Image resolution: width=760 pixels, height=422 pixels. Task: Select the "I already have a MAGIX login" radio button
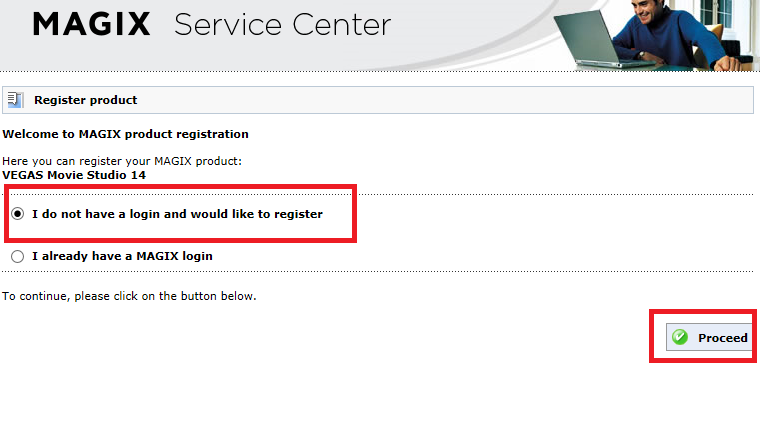point(17,256)
